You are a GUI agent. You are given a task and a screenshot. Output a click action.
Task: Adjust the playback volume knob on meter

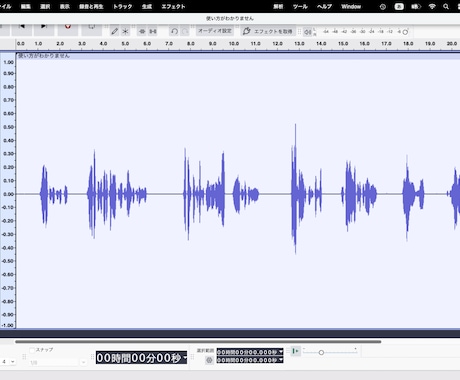click(405, 32)
